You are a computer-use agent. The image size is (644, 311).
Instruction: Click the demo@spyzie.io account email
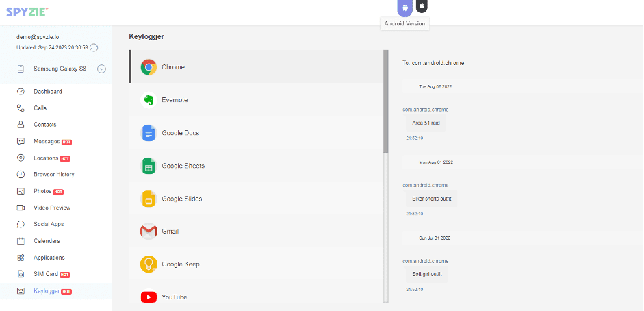pos(38,37)
